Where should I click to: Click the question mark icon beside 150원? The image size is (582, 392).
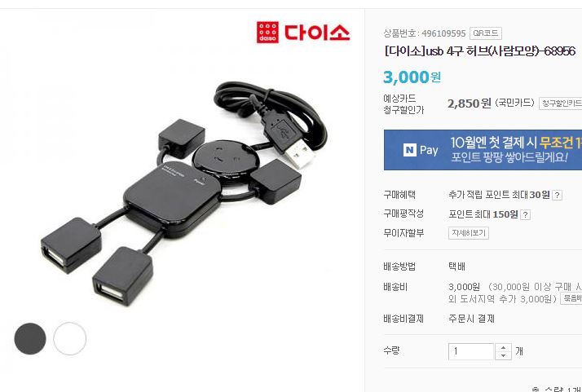[525, 214]
